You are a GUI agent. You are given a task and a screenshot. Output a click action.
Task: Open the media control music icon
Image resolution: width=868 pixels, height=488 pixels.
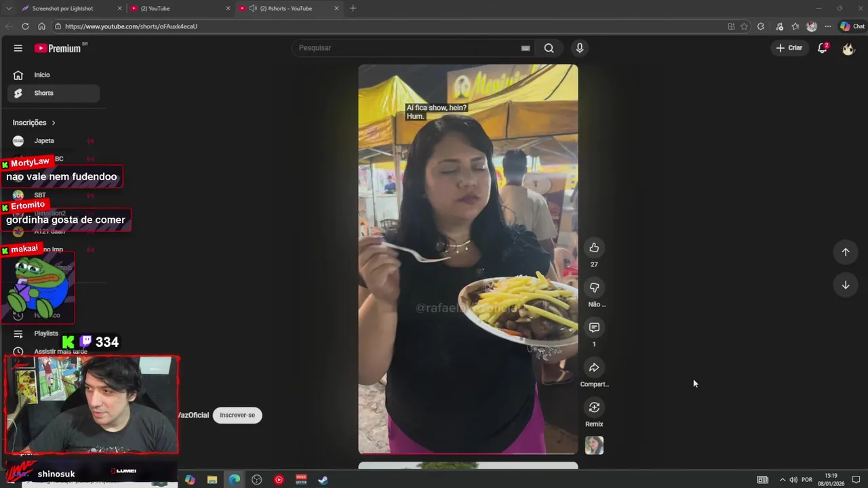tap(779, 26)
